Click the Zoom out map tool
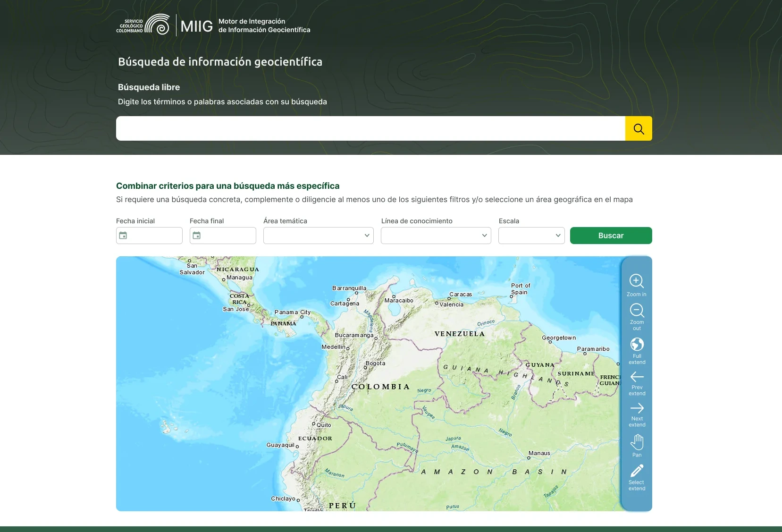Viewport: 782px width, 532px height. 637,316
